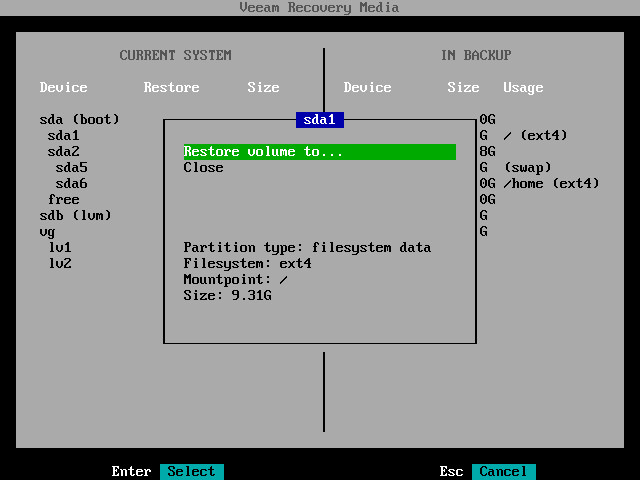Viewport: 640px width, 480px height.
Task: Select the free space row
Action: pos(64,200)
